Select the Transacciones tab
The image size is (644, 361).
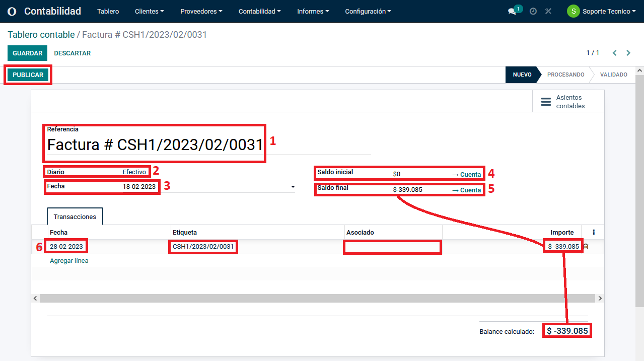(75, 216)
